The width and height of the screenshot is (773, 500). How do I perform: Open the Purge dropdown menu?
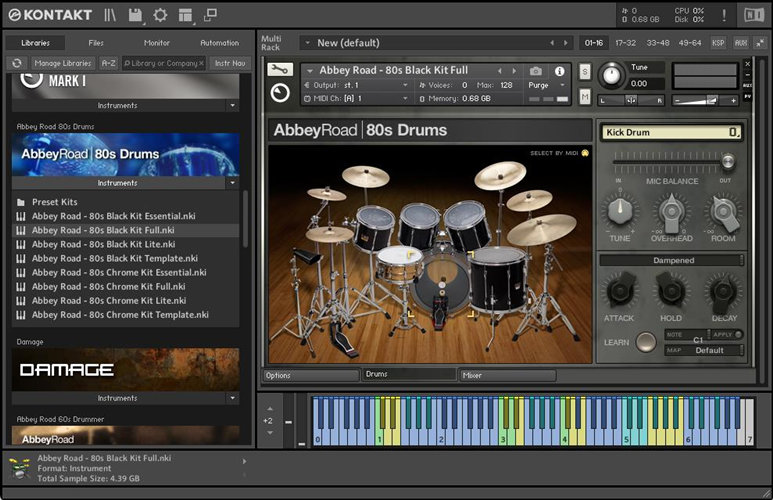point(543,85)
